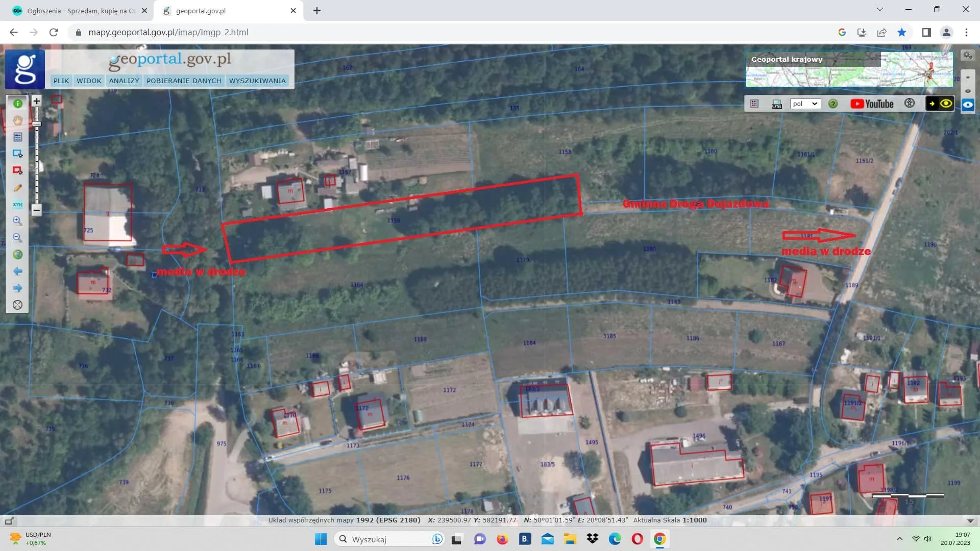Click the Geoportal krajowy overview map
This screenshot has width=980, height=551.
(849, 70)
